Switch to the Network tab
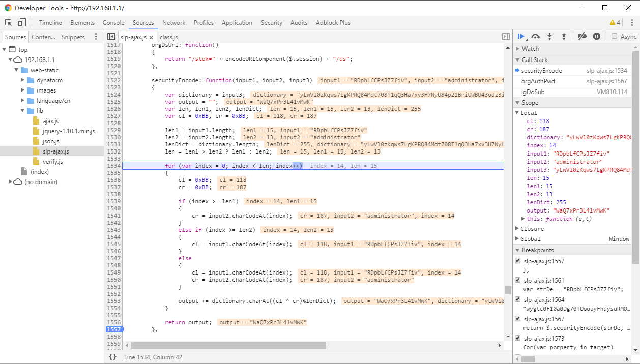The width and height of the screenshot is (640, 364). tap(173, 23)
